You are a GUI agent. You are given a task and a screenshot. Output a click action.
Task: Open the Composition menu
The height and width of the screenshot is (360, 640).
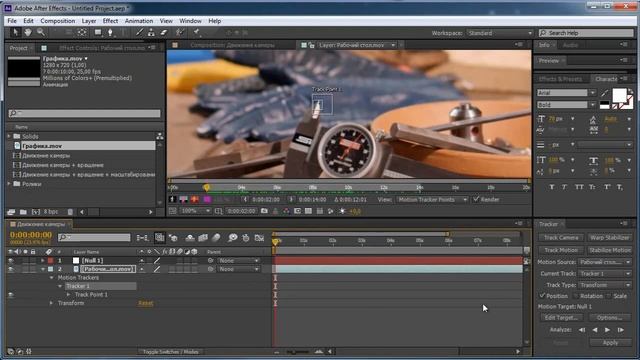(x=58, y=21)
